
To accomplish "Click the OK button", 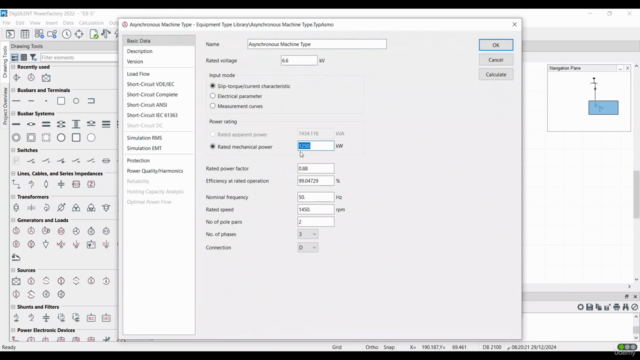I will [x=496, y=45].
